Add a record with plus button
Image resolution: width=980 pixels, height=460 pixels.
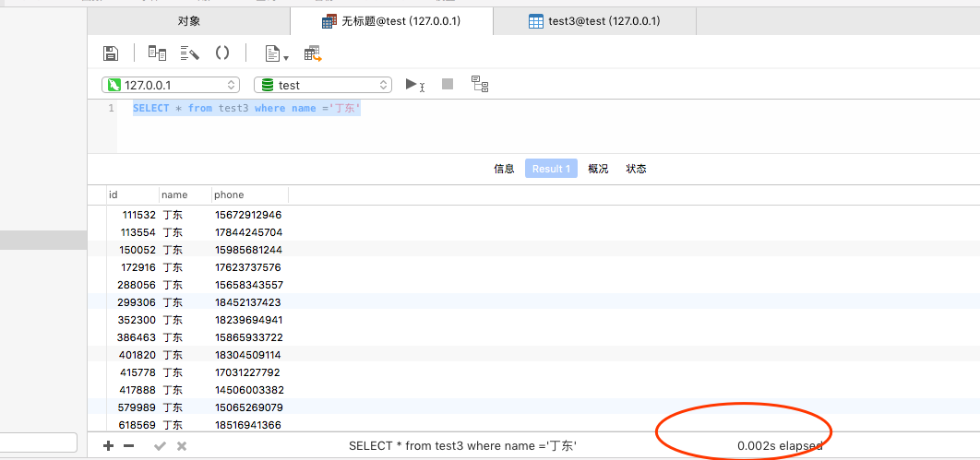pos(108,445)
